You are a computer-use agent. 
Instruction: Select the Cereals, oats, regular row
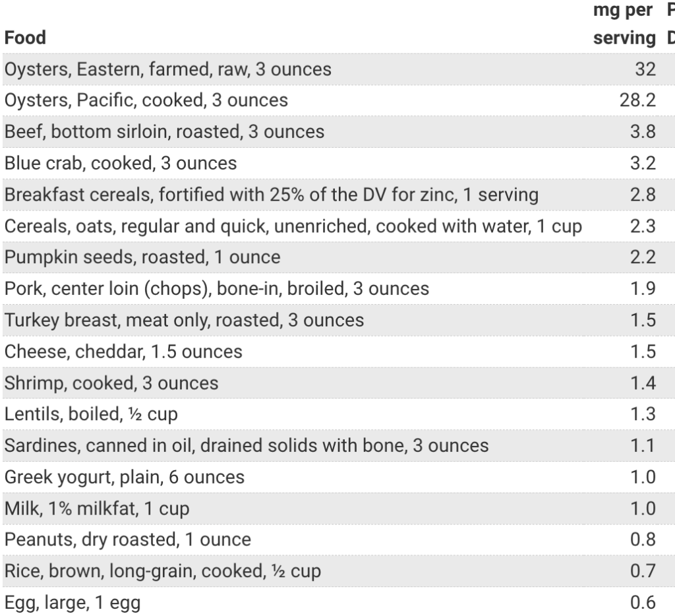[x=339, y=226]
